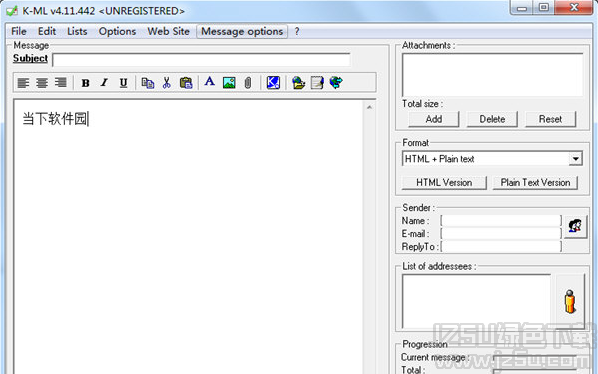Screen dimensions: 598x374
Task: Center-align the message text
Action: (x=42, y=82)
